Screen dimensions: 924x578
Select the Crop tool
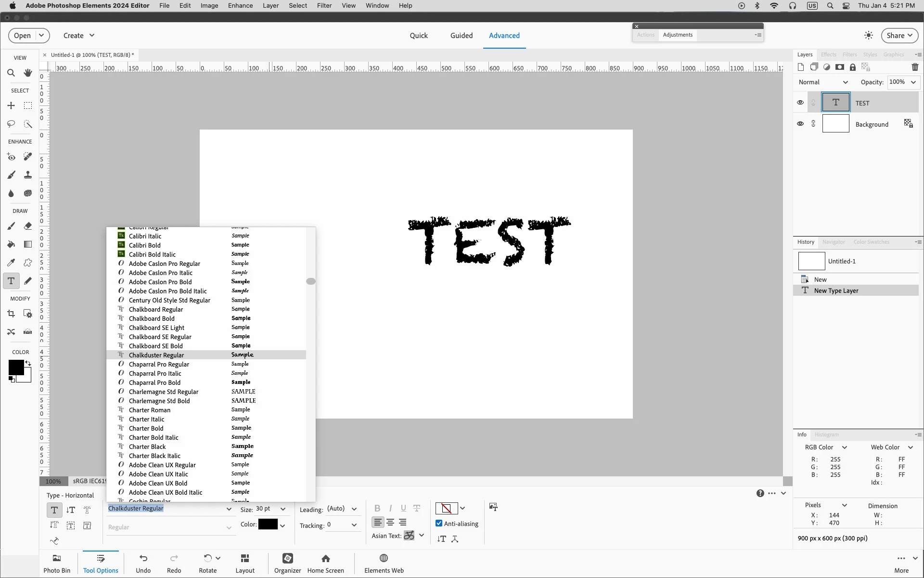[11, 314]
